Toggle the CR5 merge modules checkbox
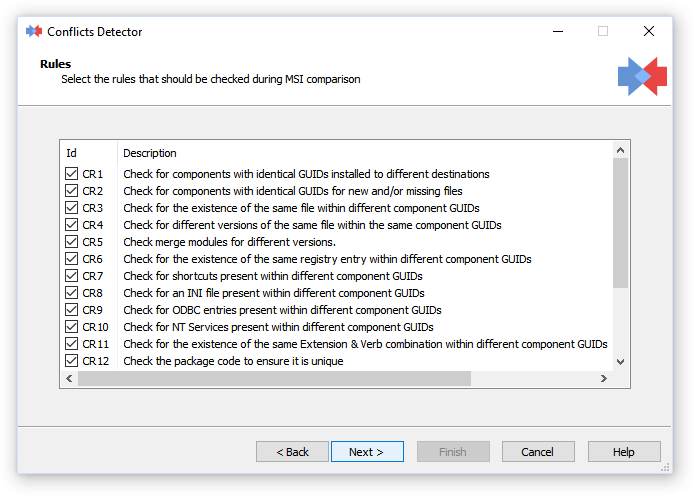694x496 pixels. click(x=71, y=242)
